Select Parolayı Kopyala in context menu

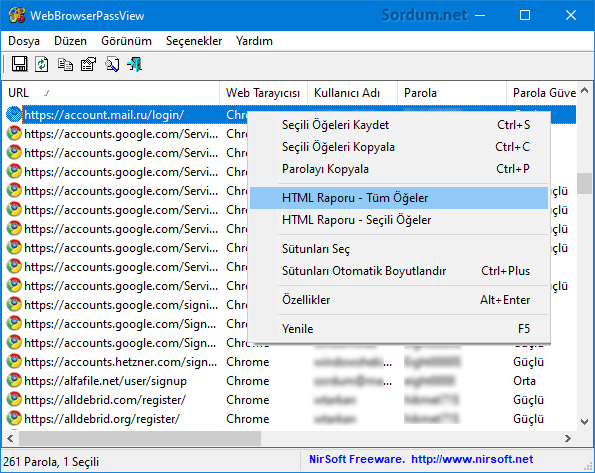click(x=399, y=169)
